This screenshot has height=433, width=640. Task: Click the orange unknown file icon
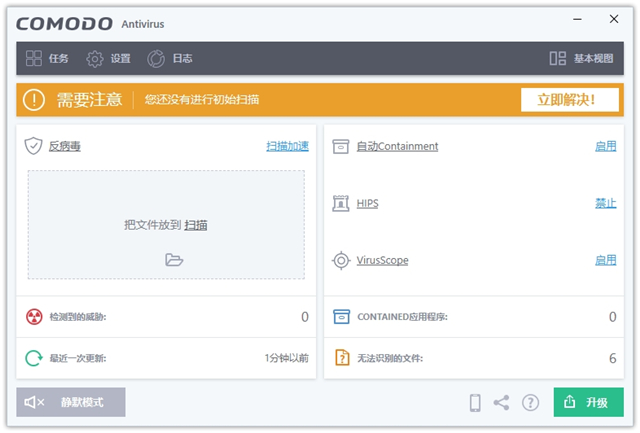(x=342, y=358)
